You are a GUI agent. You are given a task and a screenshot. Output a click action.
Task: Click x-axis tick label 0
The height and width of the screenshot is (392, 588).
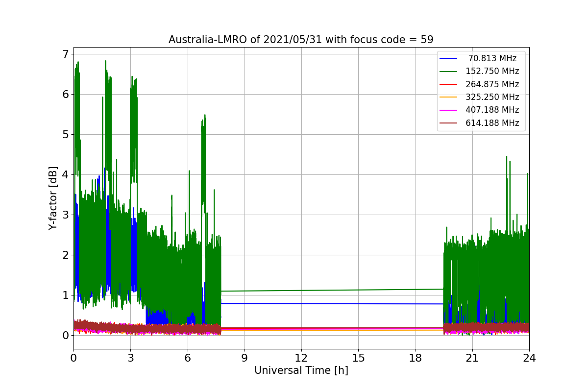point(73,358)
